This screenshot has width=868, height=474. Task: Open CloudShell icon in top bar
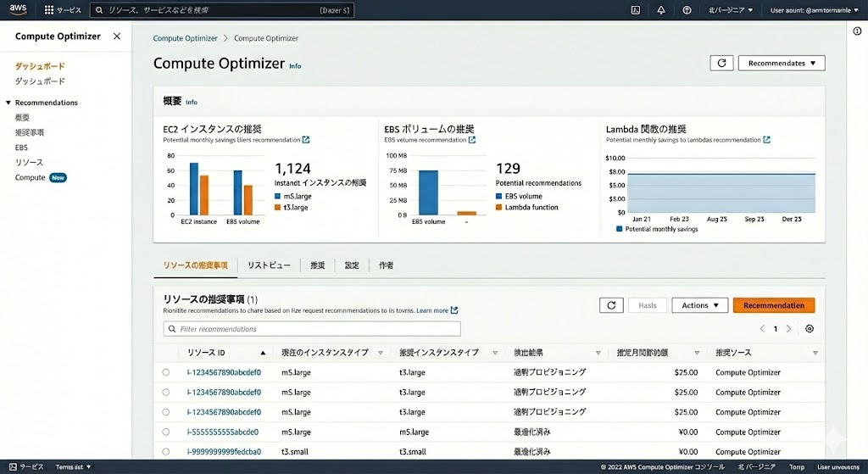[636, 10]
